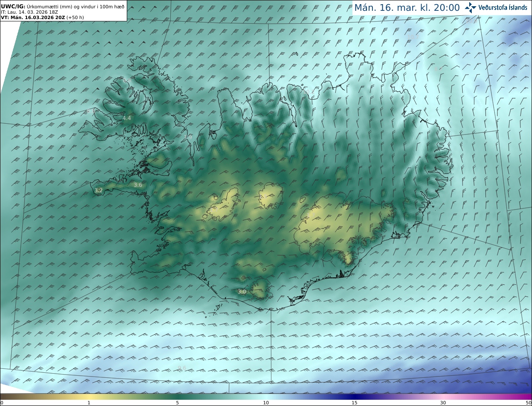
Task: Click the 3.6 value on the Snæfellsnes peninsula
Action: tap(138, 185)
